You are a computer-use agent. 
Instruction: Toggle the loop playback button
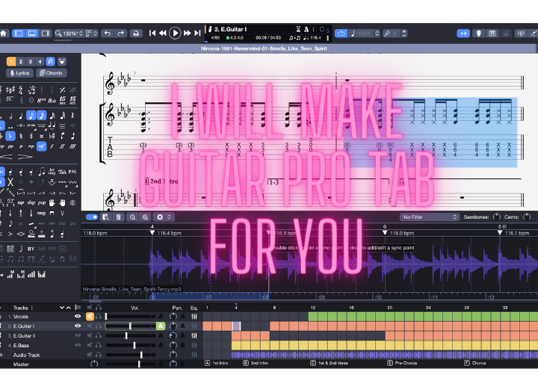pos(341,34)
